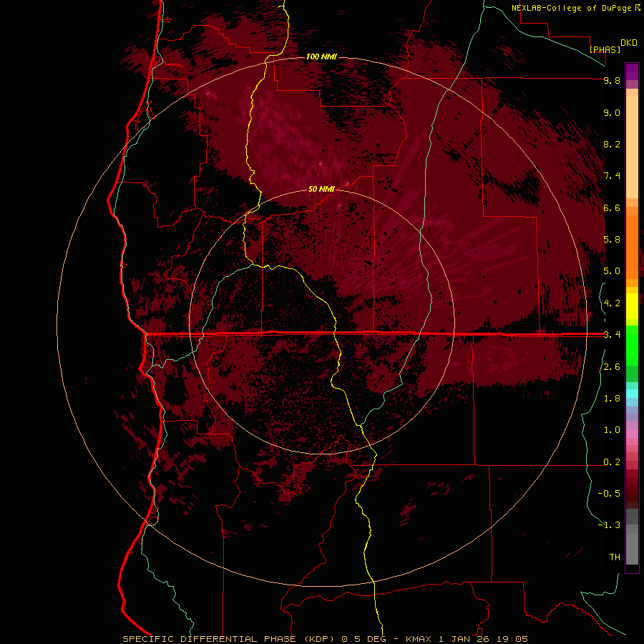
Task: Pick the deep orange color bar segment
Action: pyautogui.click(x=632, y=247)
